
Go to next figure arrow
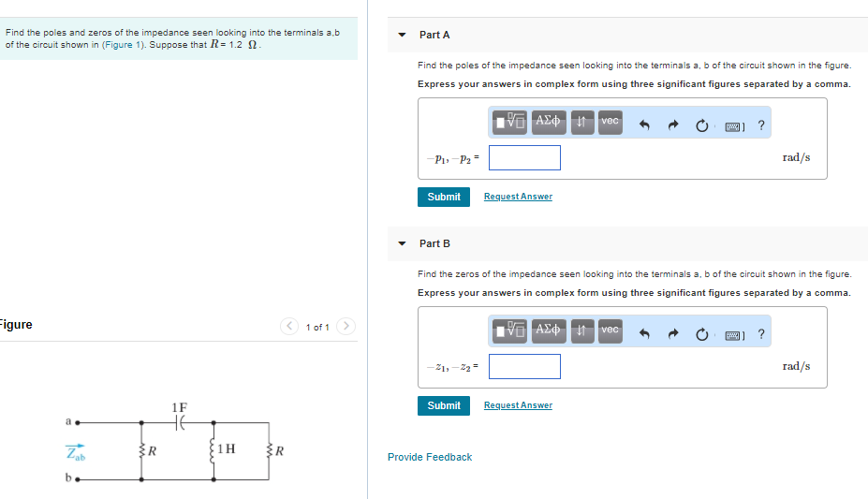click(x=346, y=326)
